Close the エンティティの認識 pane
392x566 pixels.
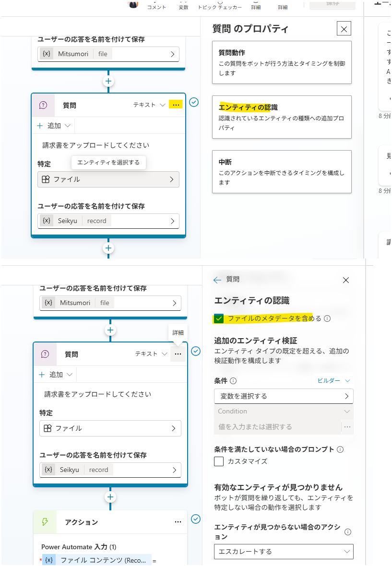click(346, 280)
